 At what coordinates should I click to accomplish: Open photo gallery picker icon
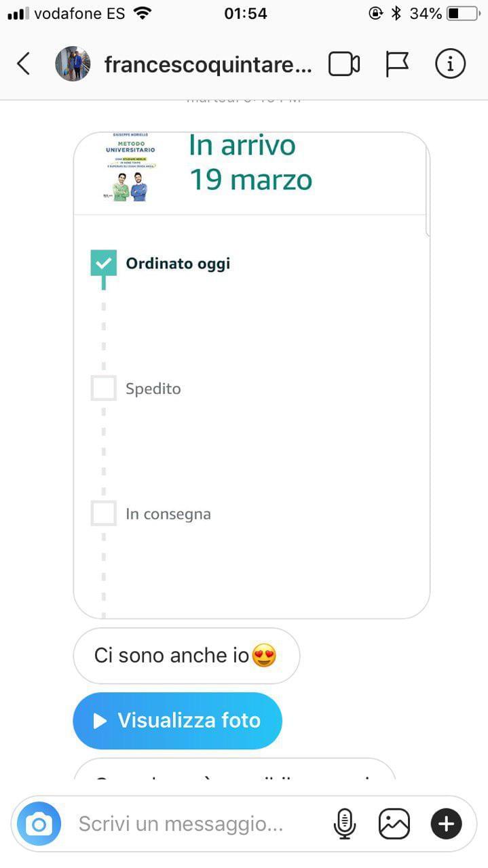click(x=394, y=824)
